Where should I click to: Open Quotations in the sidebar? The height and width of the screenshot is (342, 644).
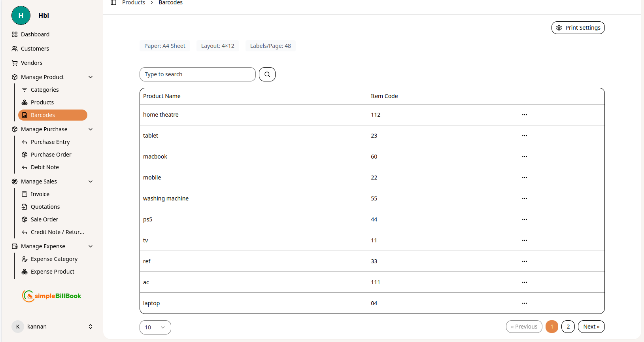[45, 207]
